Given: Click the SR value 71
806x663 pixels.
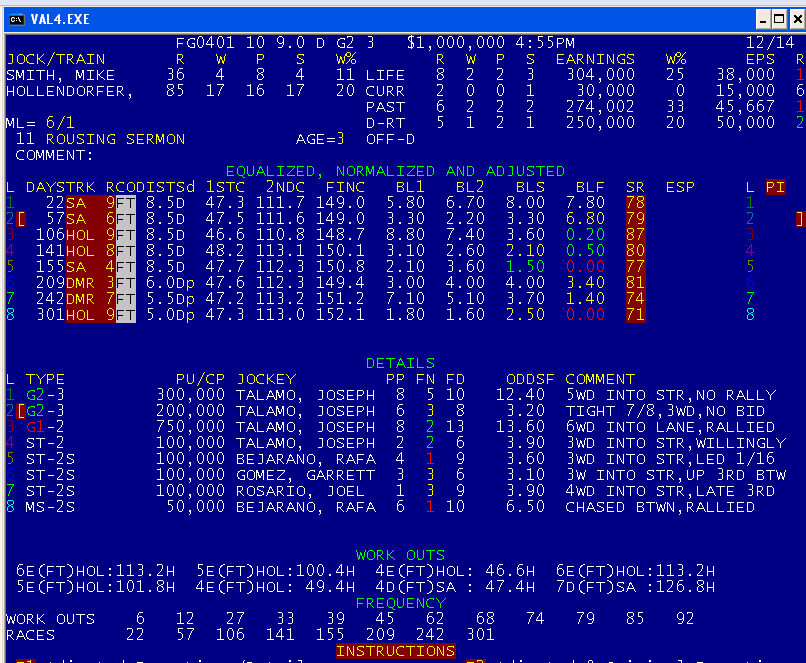Looking at the screenshot, I should pos(635,315).
